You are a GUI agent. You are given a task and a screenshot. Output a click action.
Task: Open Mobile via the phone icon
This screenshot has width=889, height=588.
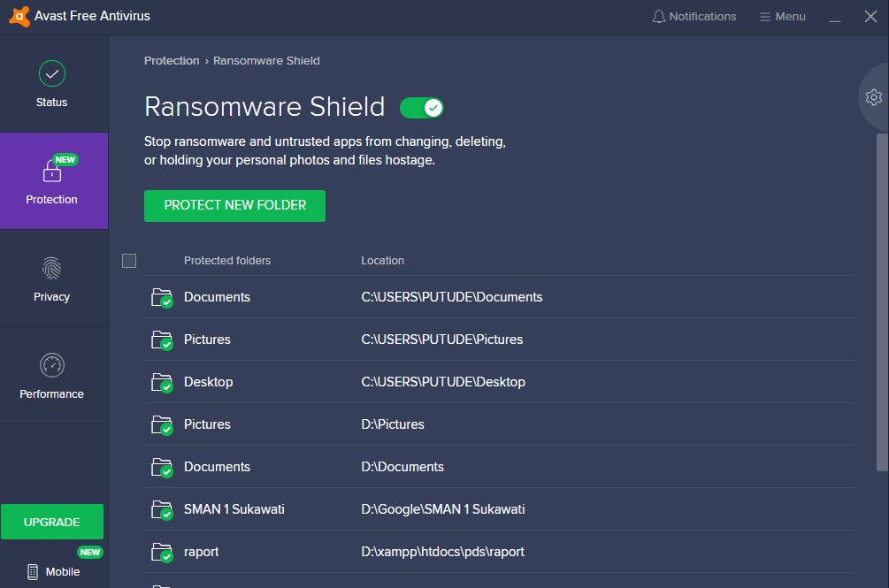click(33, 571)
